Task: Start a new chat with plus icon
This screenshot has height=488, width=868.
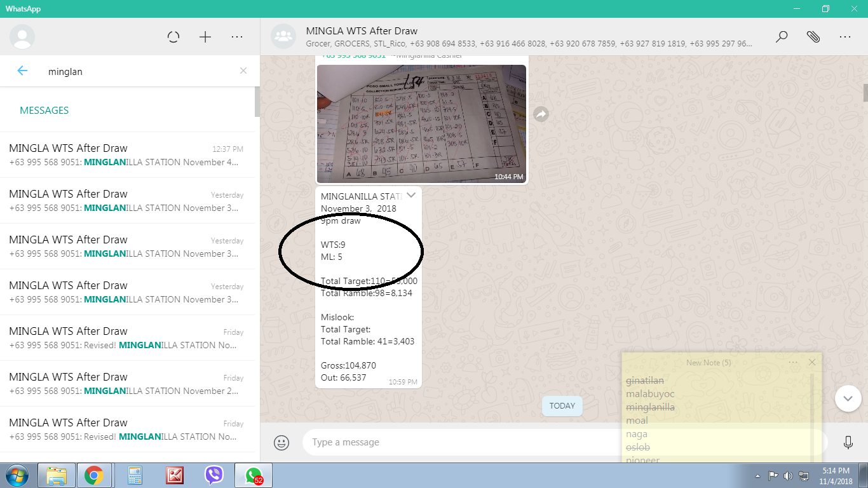Action: [205, 37]
